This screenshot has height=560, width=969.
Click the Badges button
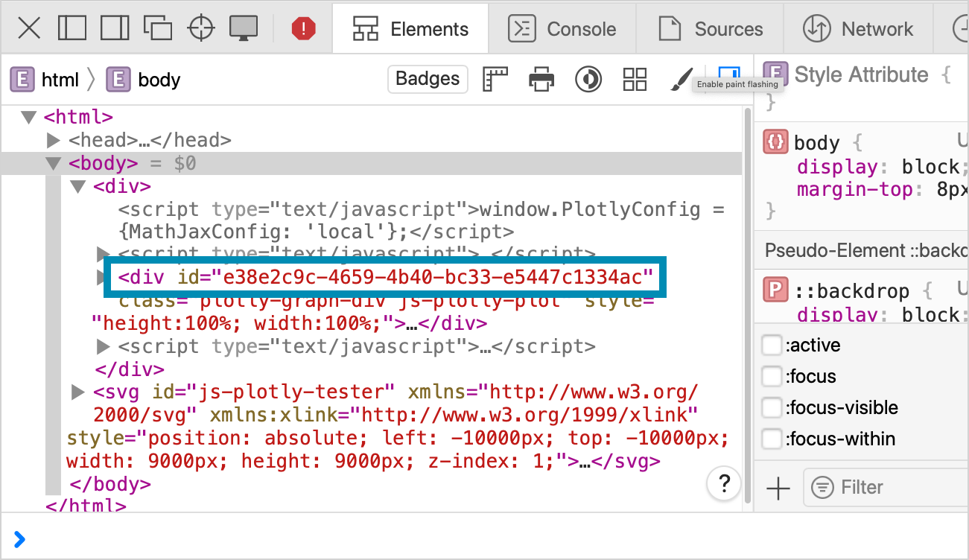pos(428,79)
